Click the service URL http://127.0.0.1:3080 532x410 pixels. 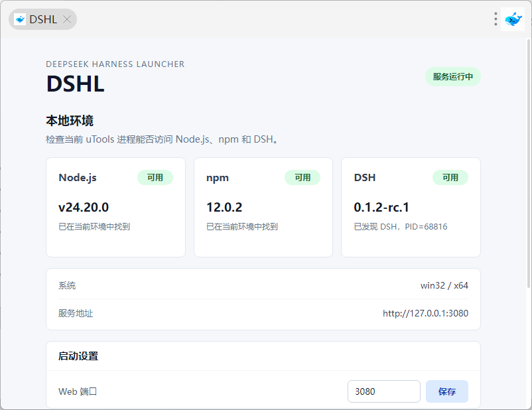click(425, 313)
